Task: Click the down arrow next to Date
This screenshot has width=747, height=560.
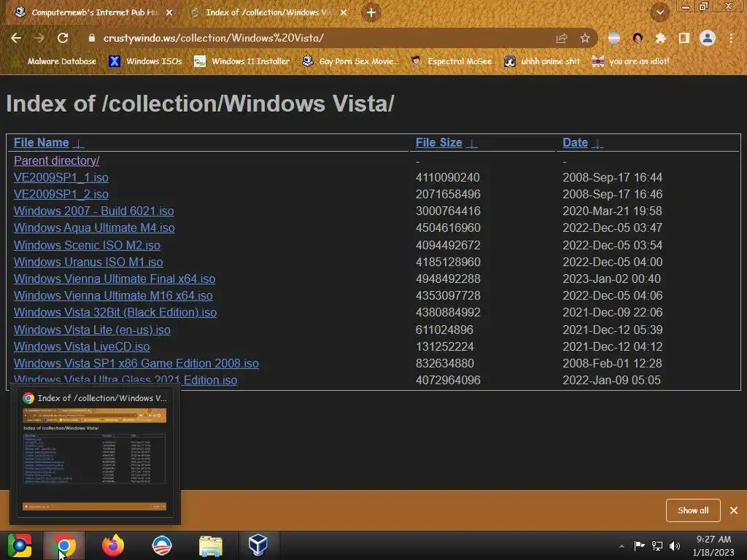Action: pos(598,144)
